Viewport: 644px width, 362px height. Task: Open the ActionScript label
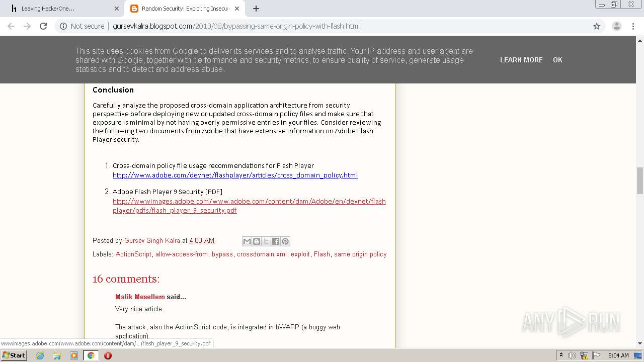(133, 254)
